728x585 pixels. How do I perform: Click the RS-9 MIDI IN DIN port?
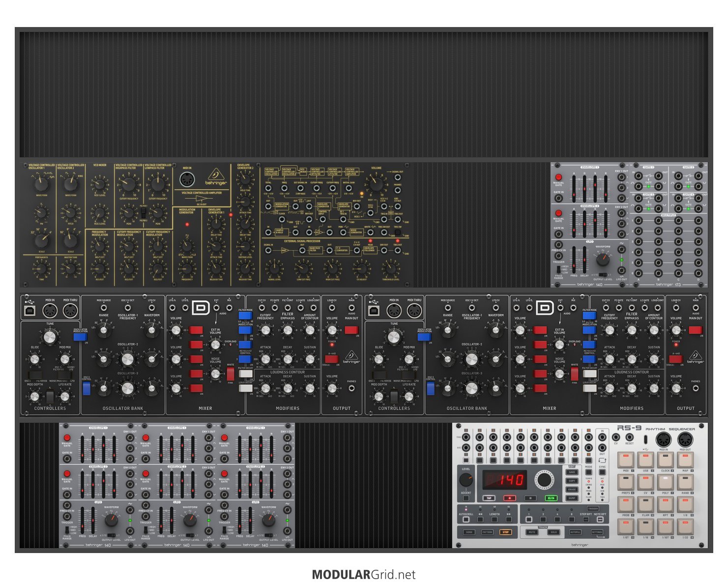664,439
